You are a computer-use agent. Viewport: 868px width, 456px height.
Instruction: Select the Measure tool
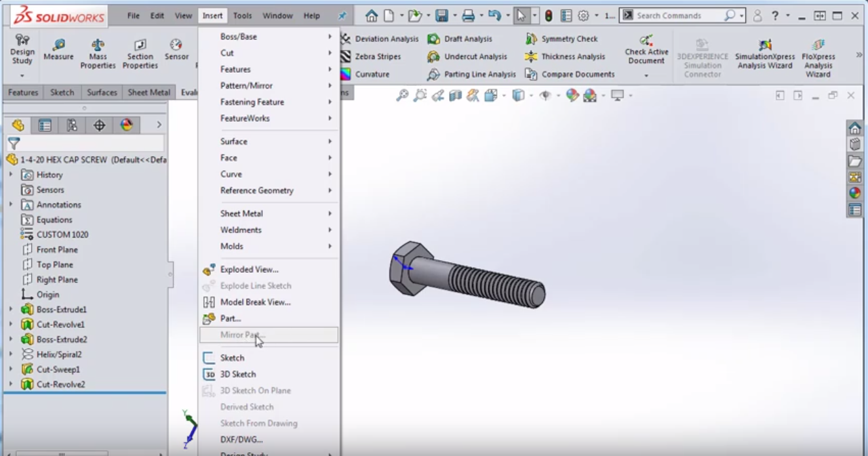58,50
